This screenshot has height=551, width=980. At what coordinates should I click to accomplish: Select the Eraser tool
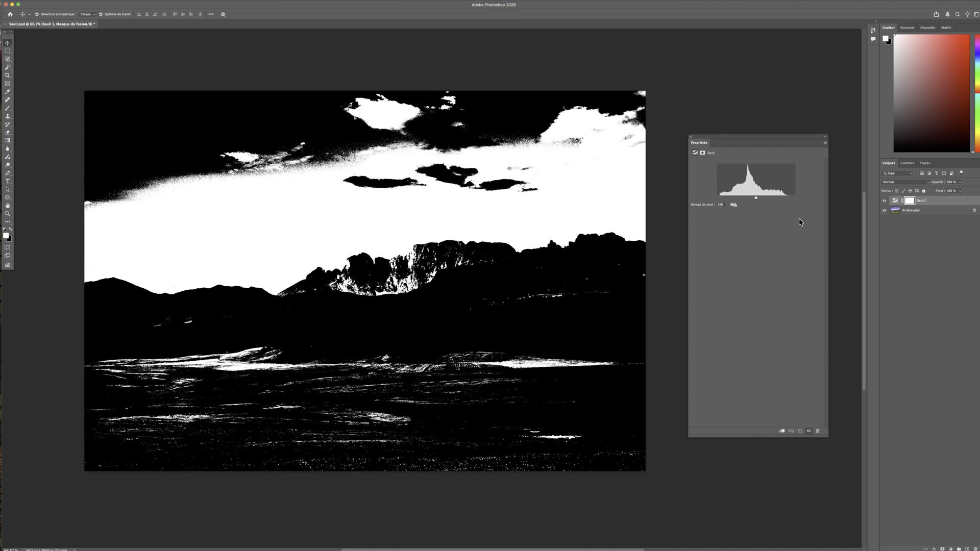[8, 132]
